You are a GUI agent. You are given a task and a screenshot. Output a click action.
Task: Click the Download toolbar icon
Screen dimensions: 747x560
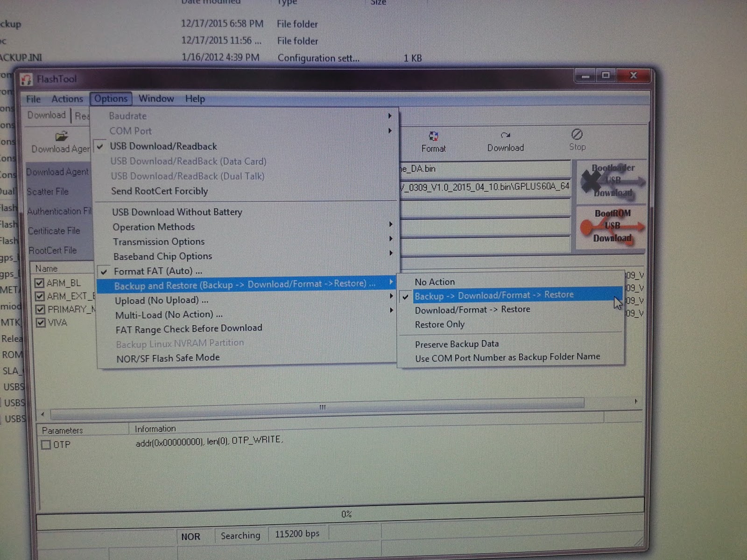[x=505, y=135]
